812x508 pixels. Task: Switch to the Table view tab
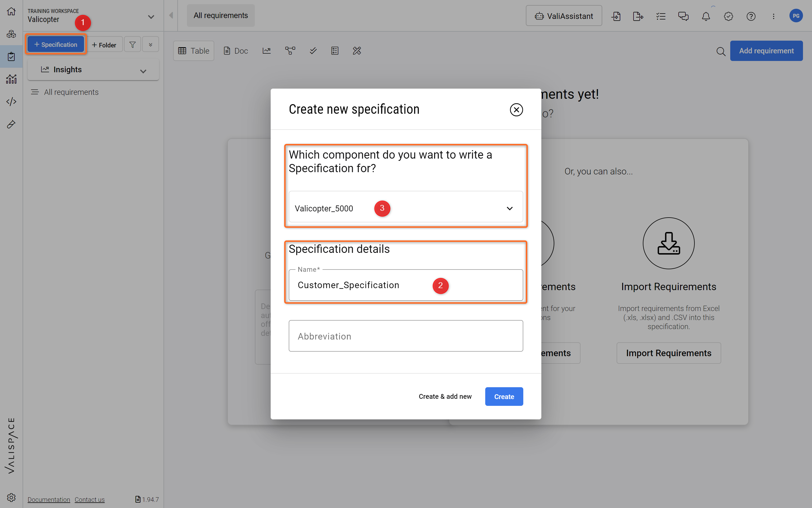coord(194,51)
